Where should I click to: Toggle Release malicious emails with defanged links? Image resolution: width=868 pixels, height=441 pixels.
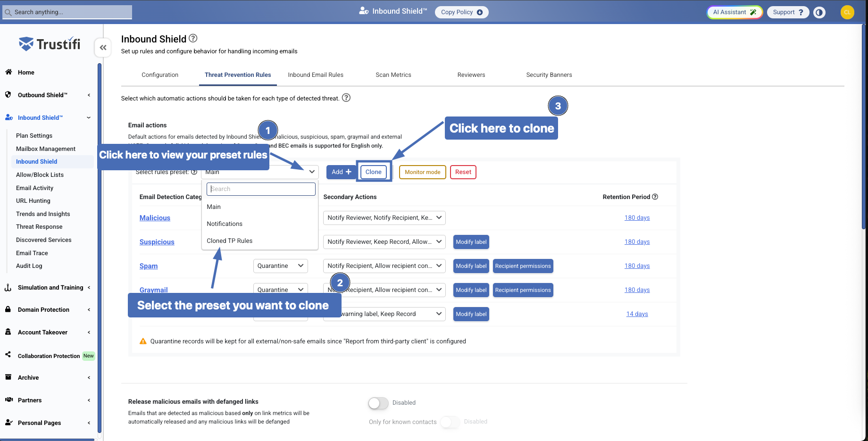pos(378,403)
